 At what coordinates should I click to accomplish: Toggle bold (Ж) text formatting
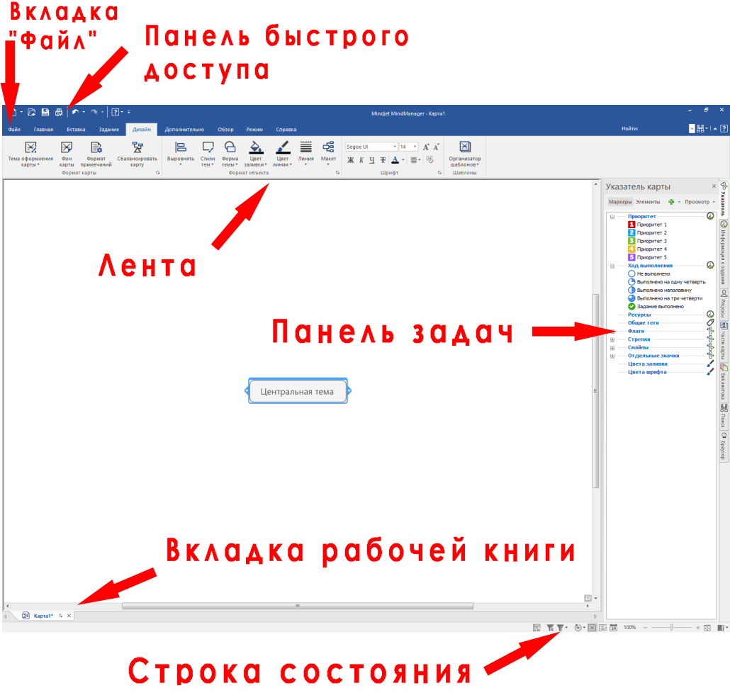point(350,160)
